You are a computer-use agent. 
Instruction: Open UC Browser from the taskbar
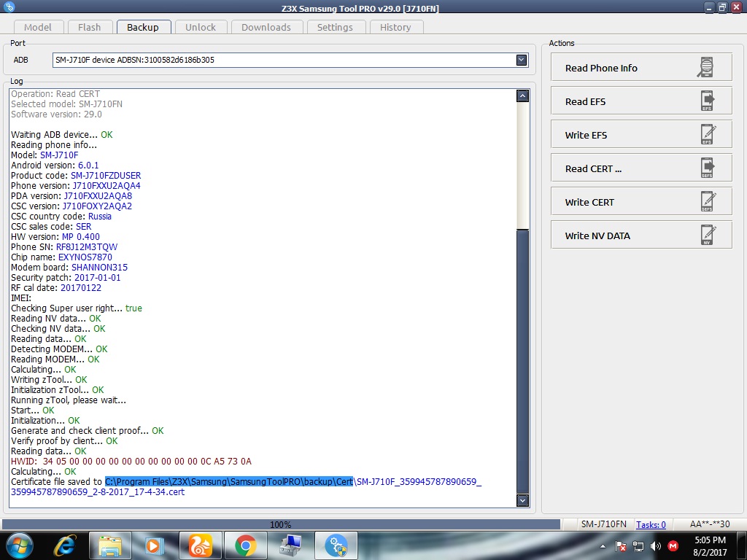[x=200, y=545]
